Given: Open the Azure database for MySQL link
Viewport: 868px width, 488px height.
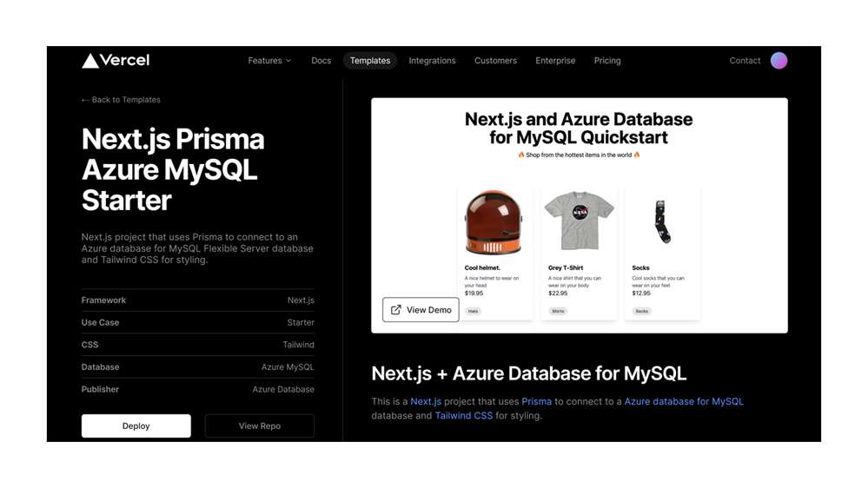Looking at the screenshot, I should [x=684, y=402].
